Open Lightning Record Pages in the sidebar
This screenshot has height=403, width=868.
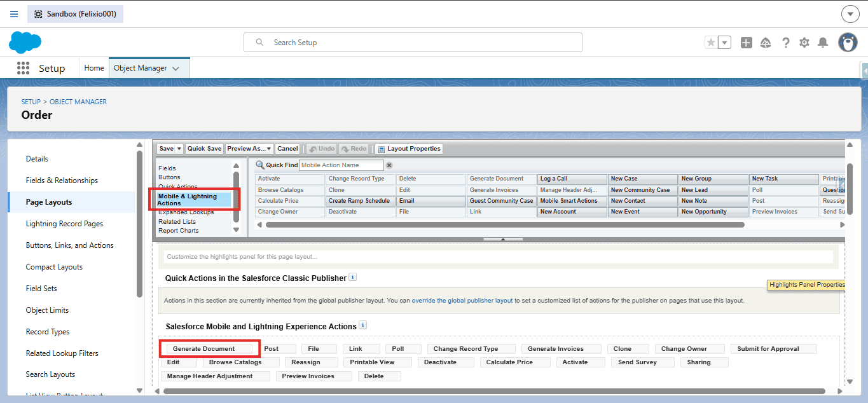tap(64, 224)
